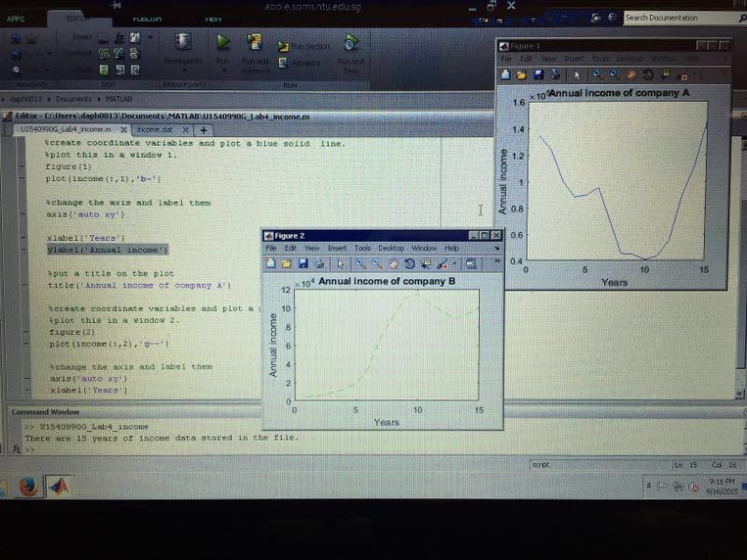The height and width of the screenshot is (560, 747).
Task: Enable Rotate 3D tool in Figure 2
Action: point(409,264)
